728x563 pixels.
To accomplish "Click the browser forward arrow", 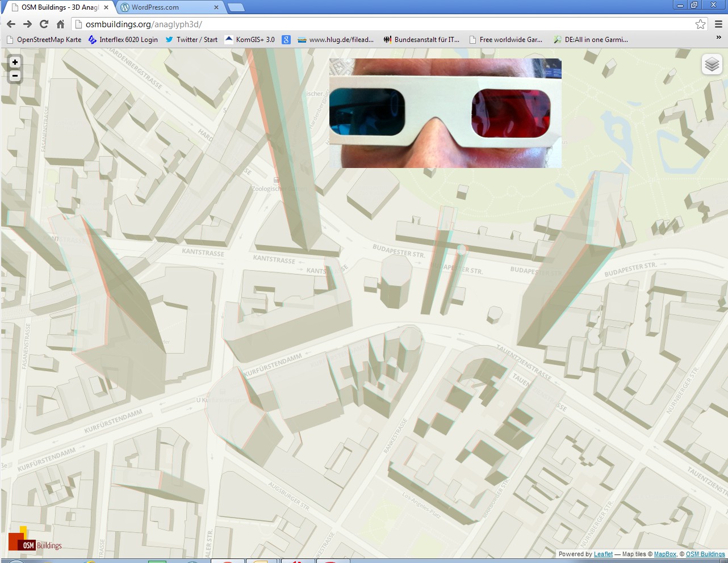I will 27,24.
